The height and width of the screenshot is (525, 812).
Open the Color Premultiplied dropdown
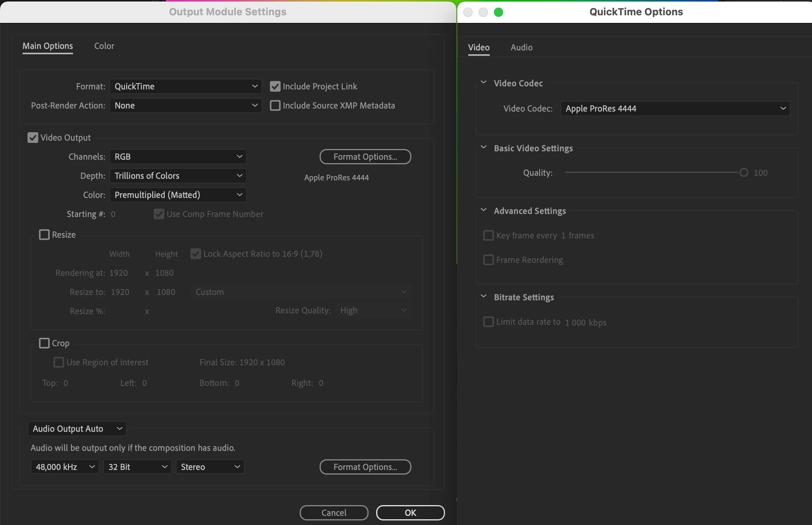pyautogui.click(x=178, y=195)
